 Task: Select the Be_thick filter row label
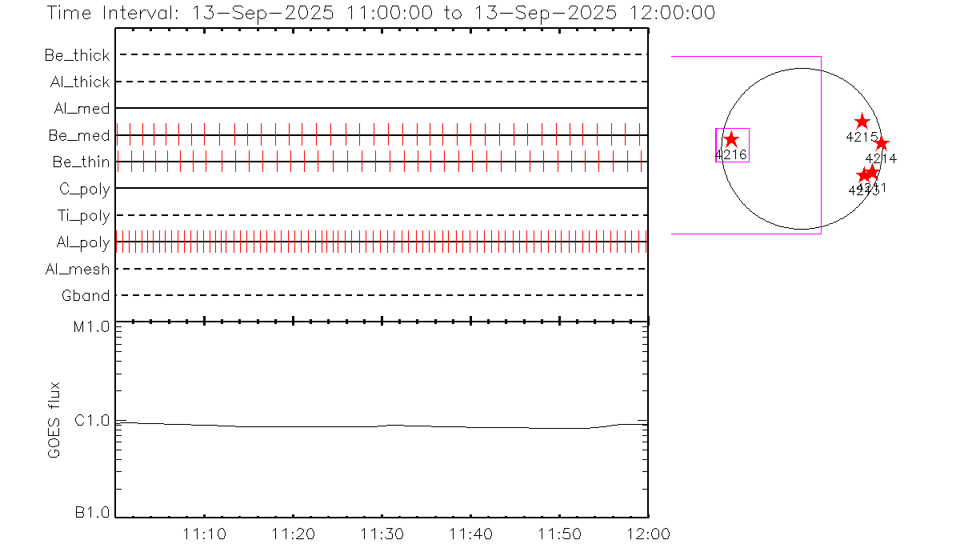click(x=78, y=55)
